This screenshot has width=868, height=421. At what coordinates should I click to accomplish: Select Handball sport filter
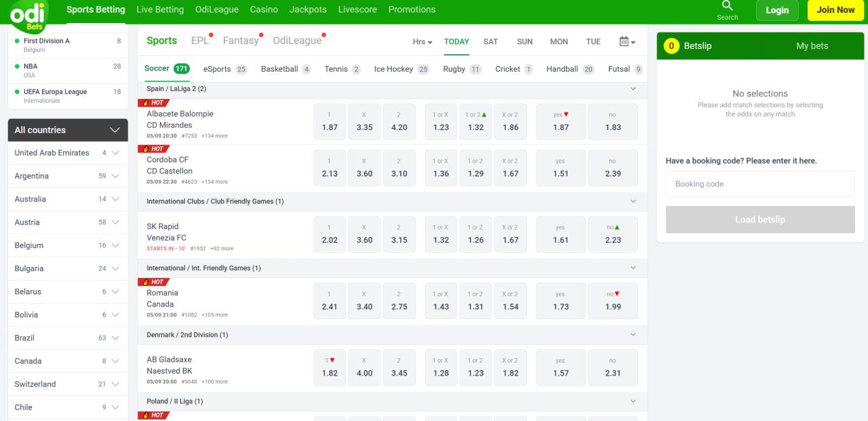click(x=570, y=69)
